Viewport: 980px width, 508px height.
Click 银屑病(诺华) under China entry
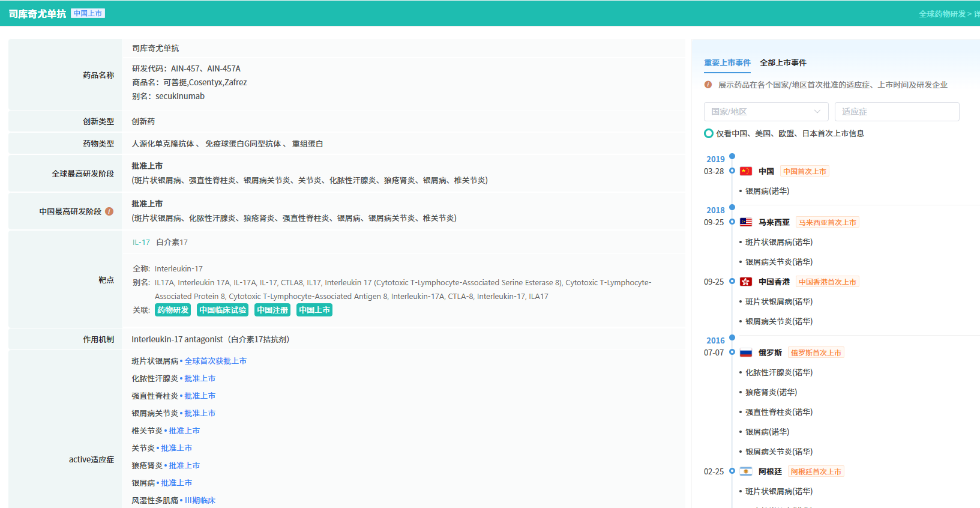[x=768, y=191]
